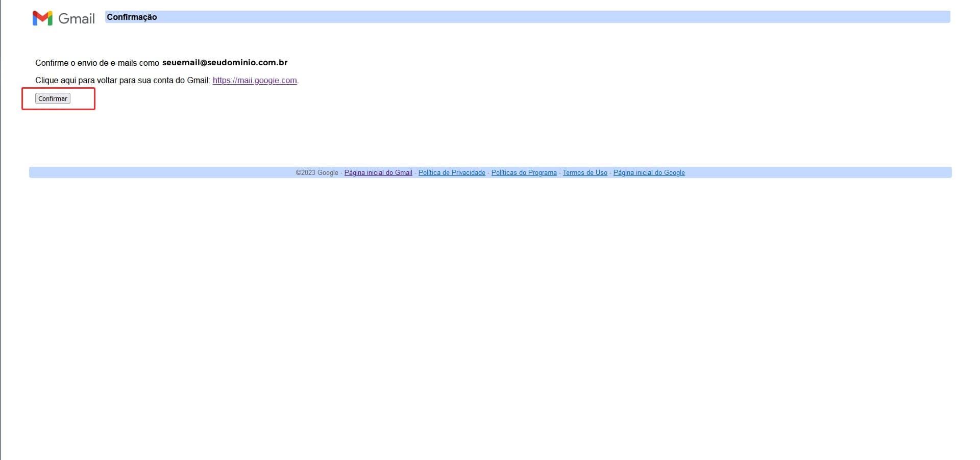Click the Confirmação page heading
This screenshot has width=980, height=460.
132,17
